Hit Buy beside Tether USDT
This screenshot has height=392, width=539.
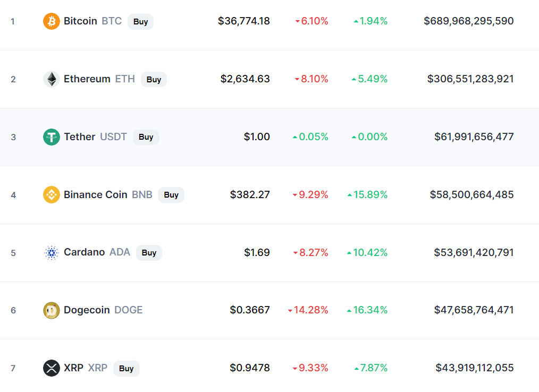pos(146,137)
